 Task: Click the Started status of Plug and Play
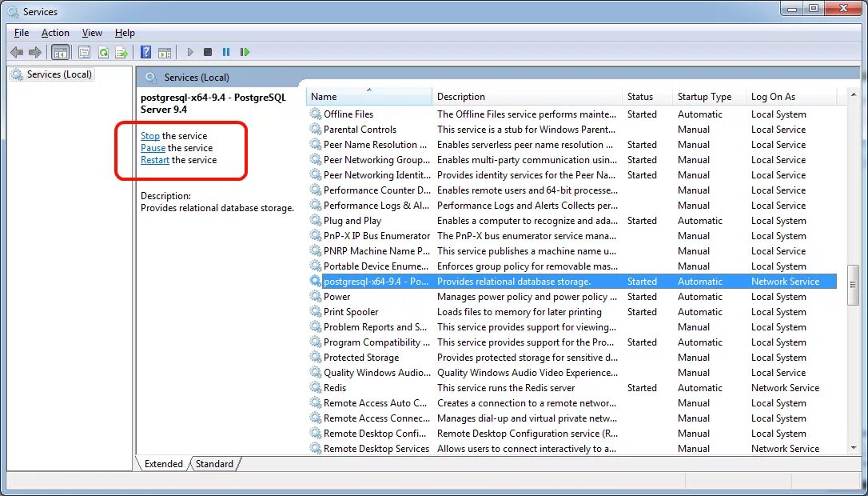[642, 221]
